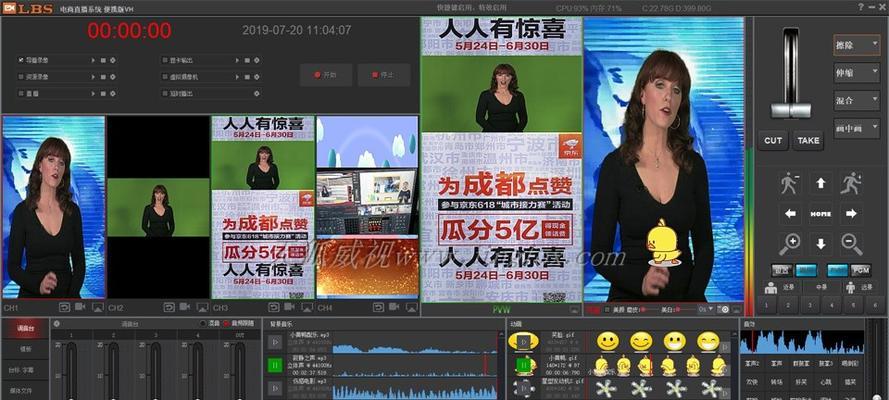Click the picture icon beside PVW label
Screen dimensions: 889x400
(x=575, y=310)
